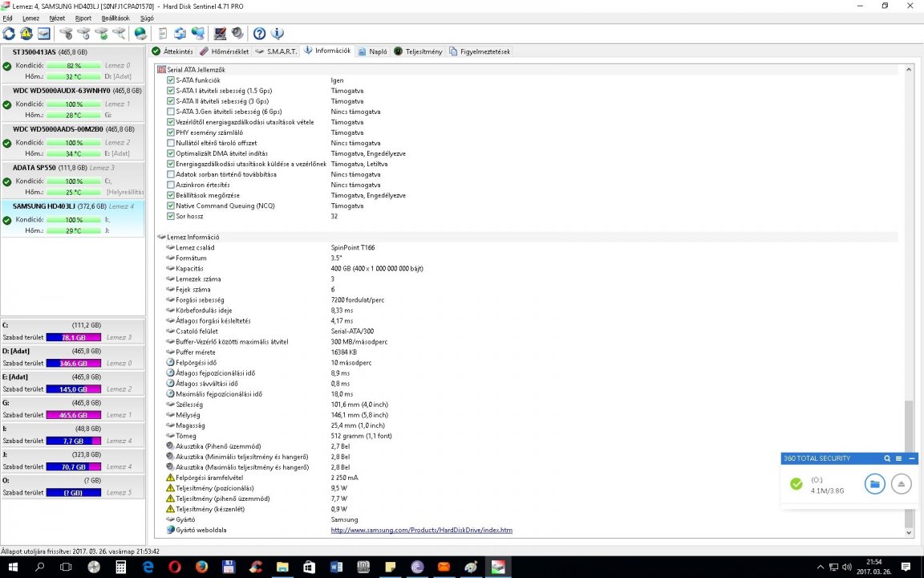This screenshot has width=924, height=578.
Task: Click the D: [Adat] free space bar 346,6 GB
Action: point(74,364)
